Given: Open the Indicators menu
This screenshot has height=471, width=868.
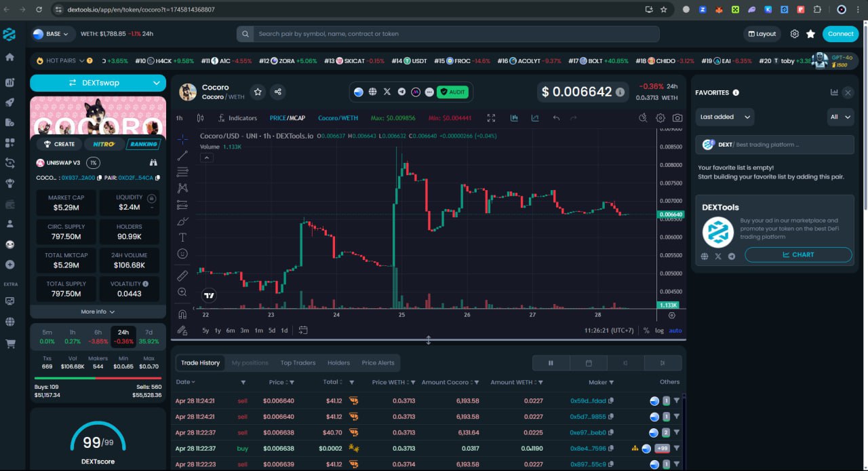Looking at the screenshot, I should tap(237, 118).
